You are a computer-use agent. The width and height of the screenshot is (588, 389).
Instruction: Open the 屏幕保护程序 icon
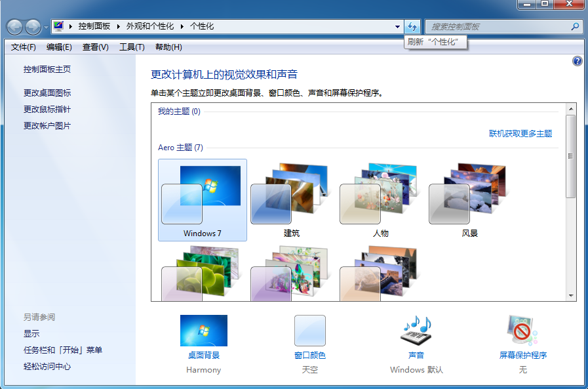coord(522,331)
